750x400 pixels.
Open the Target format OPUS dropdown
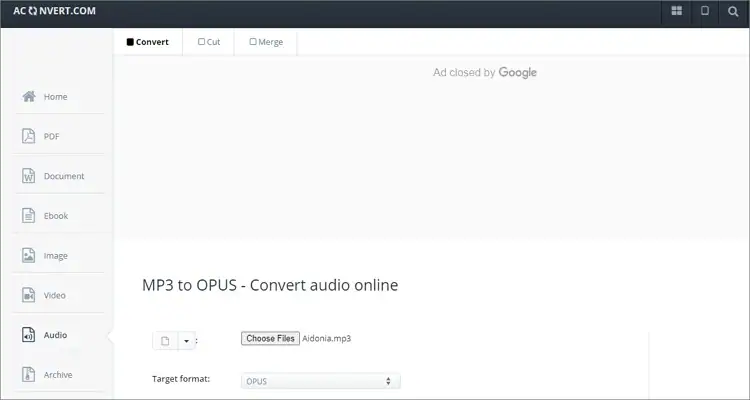(x=320, y=381)
